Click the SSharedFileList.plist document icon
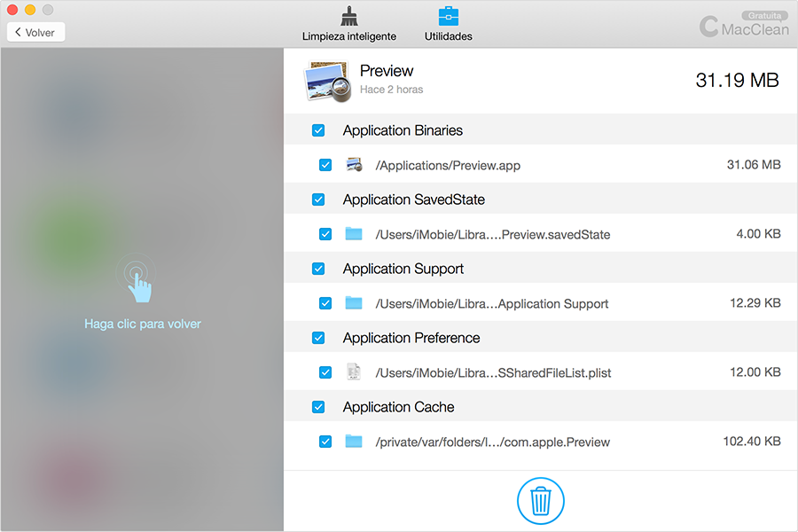The height and width of the screenshot is (532, 798). click(355, 372)
